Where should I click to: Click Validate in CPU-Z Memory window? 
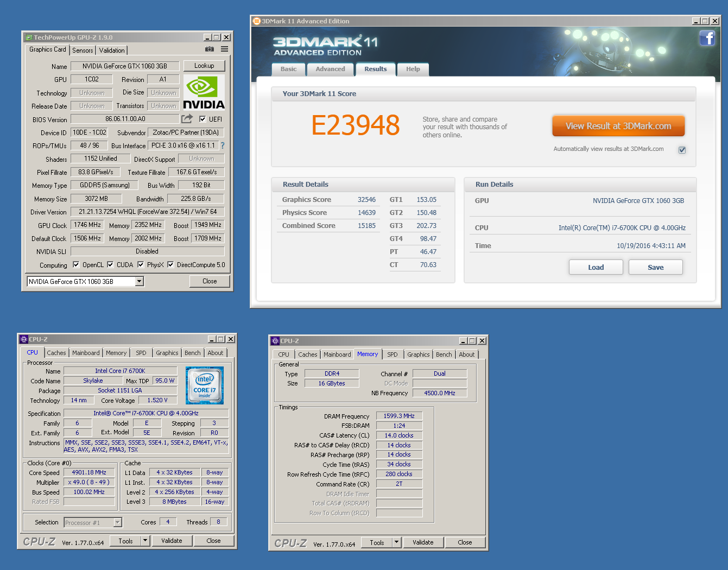click(423, 542)
